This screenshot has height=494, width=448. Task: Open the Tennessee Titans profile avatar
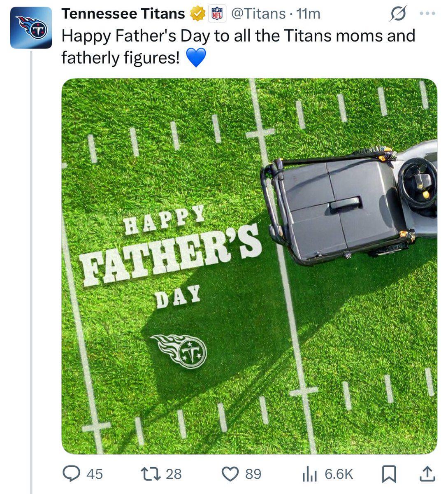31,28
